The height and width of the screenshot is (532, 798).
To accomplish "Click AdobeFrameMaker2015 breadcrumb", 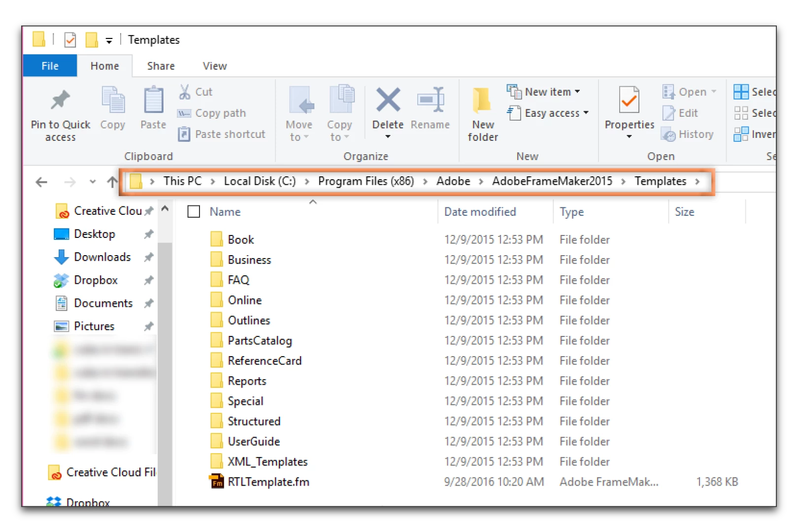I will [552, 181].
